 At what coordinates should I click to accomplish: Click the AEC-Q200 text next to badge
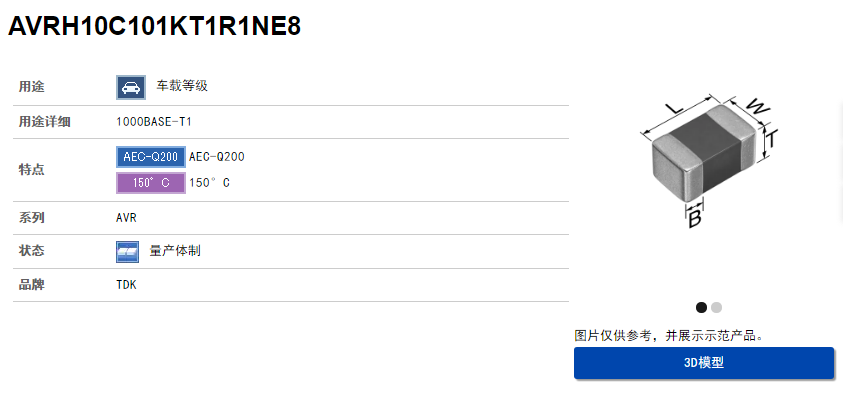click(x=217, y=157)
